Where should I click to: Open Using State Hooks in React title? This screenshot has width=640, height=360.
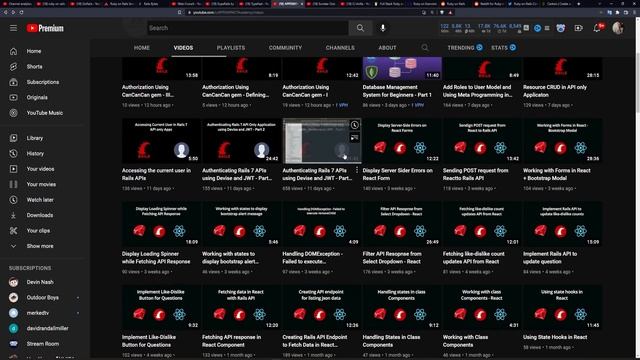pyautogui.click(x=555, y=337)
